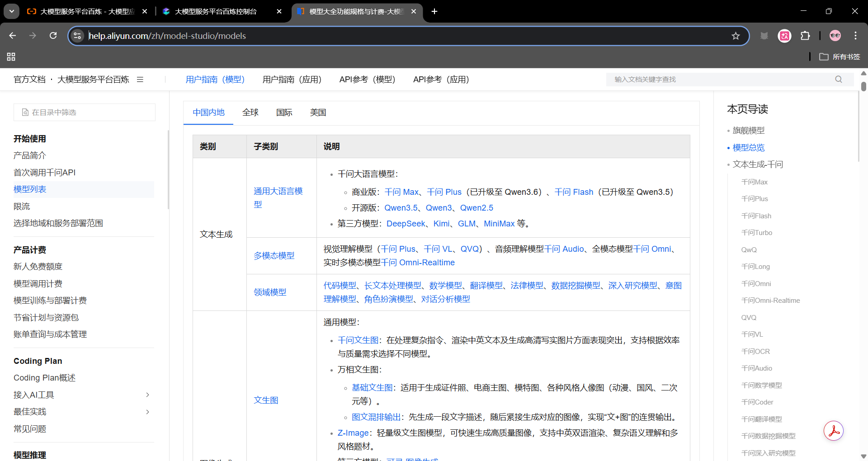Close the 模型大全功能规格与计费 tab
The height and width of the screenshot is (461, 868).
[x=414, y=11]
